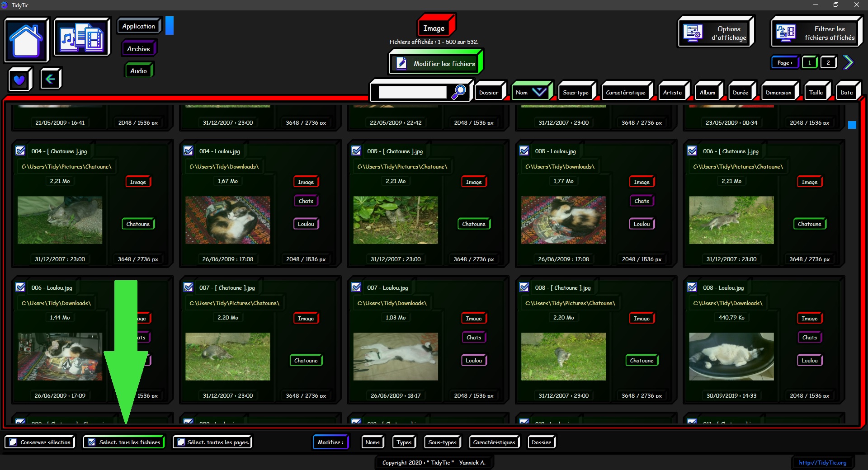Click the display options monitor icon
This screenshot has height=470, width=868.
point(693,33)
